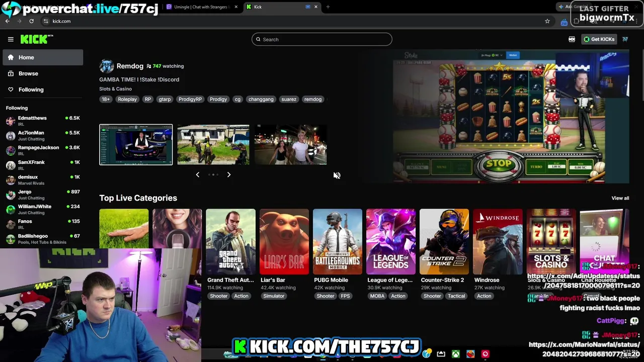Select the suarez tag
644x362 pixels.
coord(289,99)
